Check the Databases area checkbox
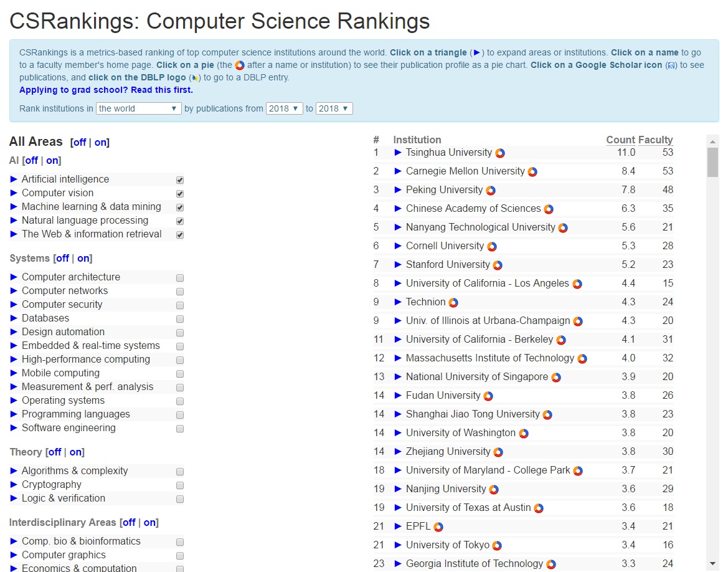Image resolution: width=728 pixels, height=572 pixels. (180, 319)
